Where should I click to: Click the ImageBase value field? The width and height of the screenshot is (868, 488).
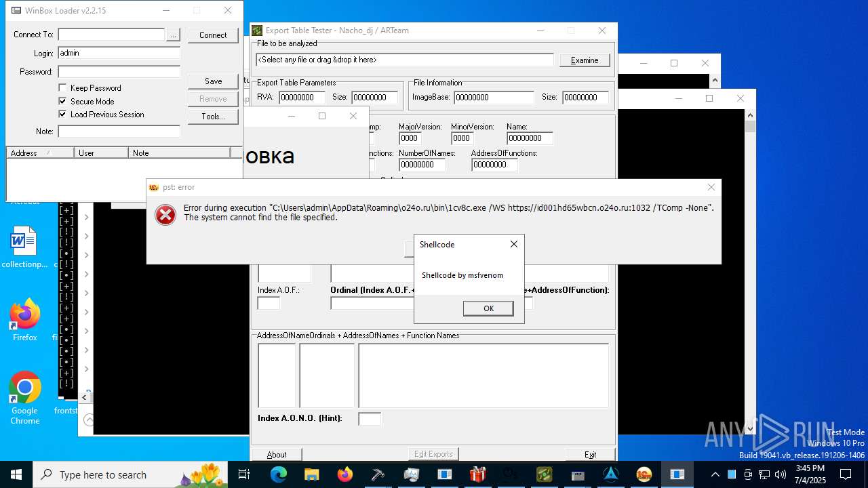coord(494,98)
